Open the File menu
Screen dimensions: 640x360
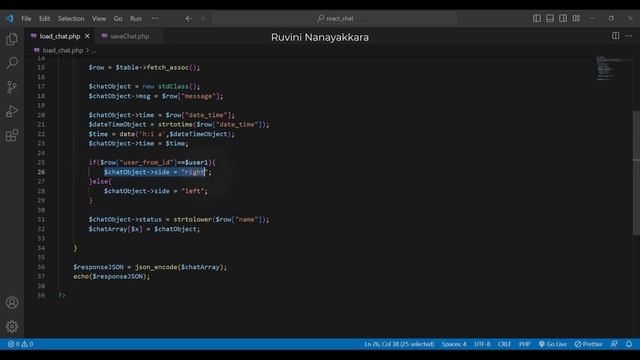pyautogui.click(x=26, y=19)
